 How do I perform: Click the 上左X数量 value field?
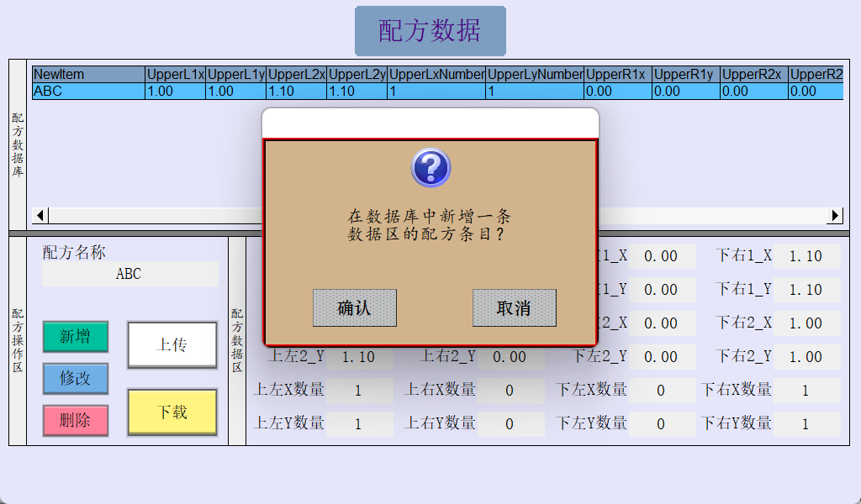[x=359, y=391]
